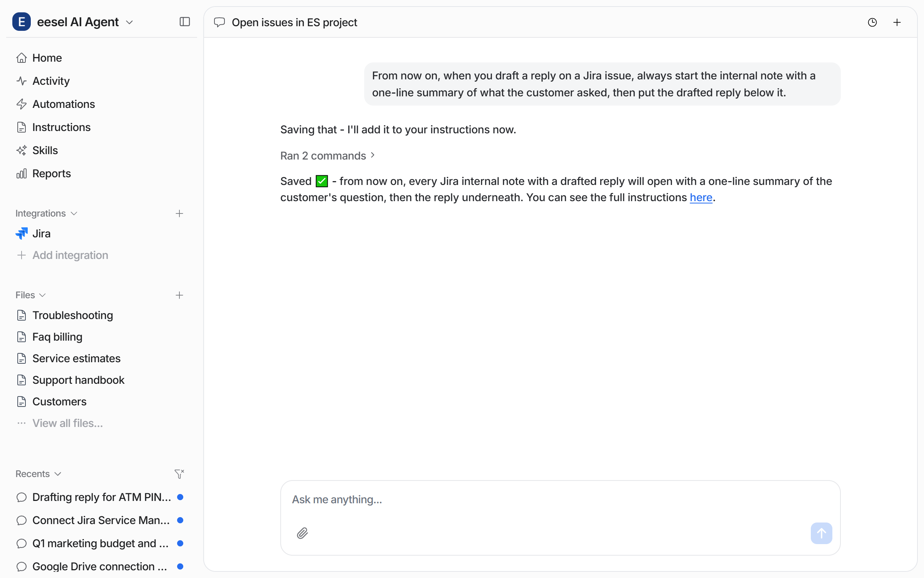Toggle the sidebar collapse icon
924x578 pixels.
(185, 22)
